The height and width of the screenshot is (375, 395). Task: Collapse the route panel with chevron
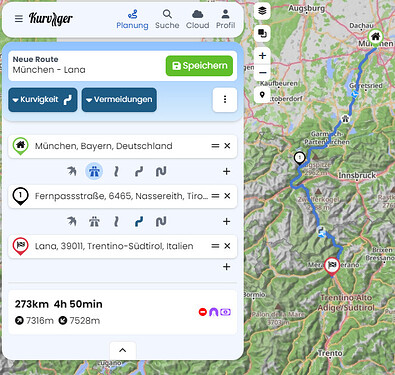click(123, 350)
